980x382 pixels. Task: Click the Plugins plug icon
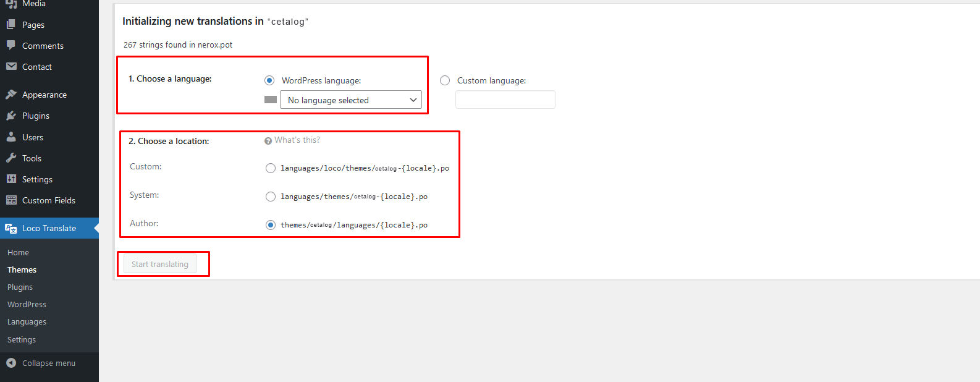(x=11, y=116)
